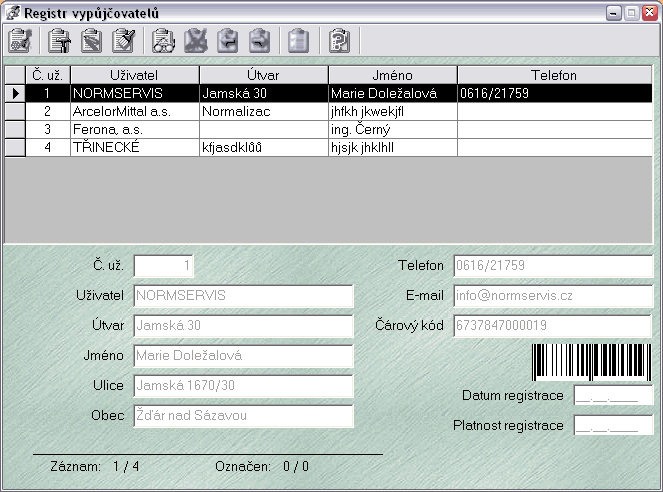This screenshot has height=492, width=663.
Task: Click the Platnost registrace date field
Action: (613, 425)
